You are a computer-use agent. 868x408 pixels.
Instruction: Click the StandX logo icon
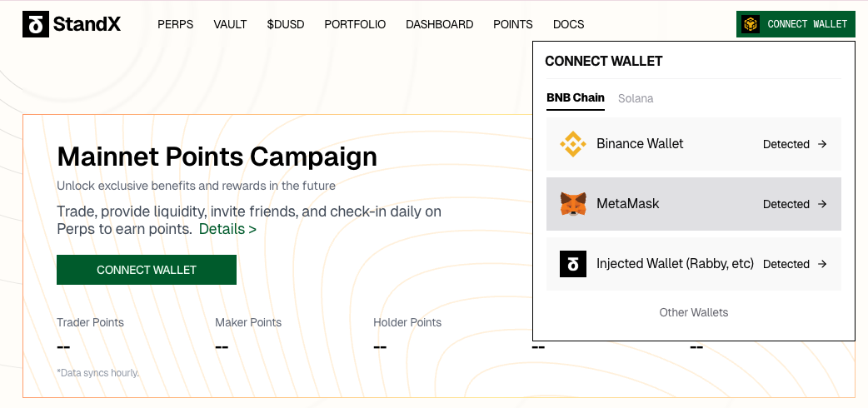pyautogui.click(x=36, y=24)
